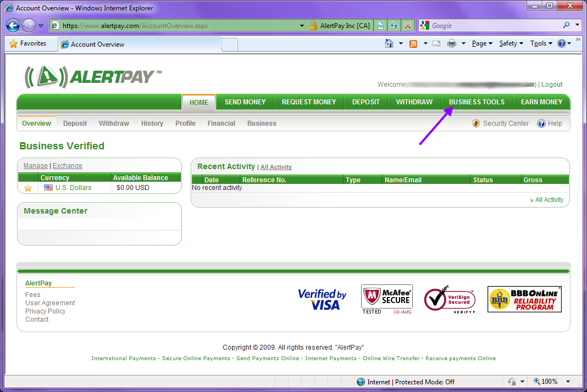
Task: Expand the Feeds dropdown arrow
Action: tap(425, 43)
